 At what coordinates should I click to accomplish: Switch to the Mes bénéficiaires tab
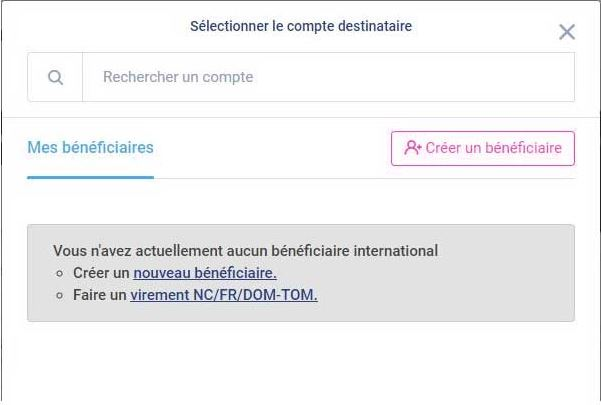[x=90, y=148]
